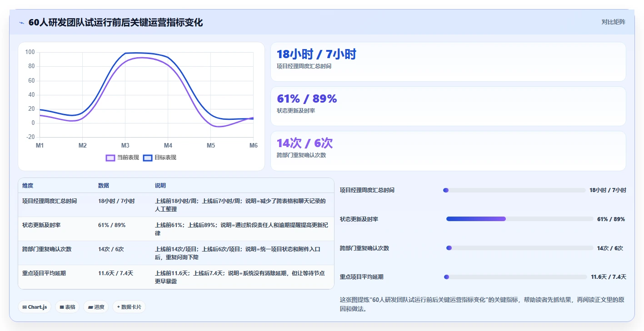Click the 跨部门重复确认次数 progress bar
Image resolution: width=644 pixels, height=331 pixels.
pyautogui.click(x=520, y=248)
